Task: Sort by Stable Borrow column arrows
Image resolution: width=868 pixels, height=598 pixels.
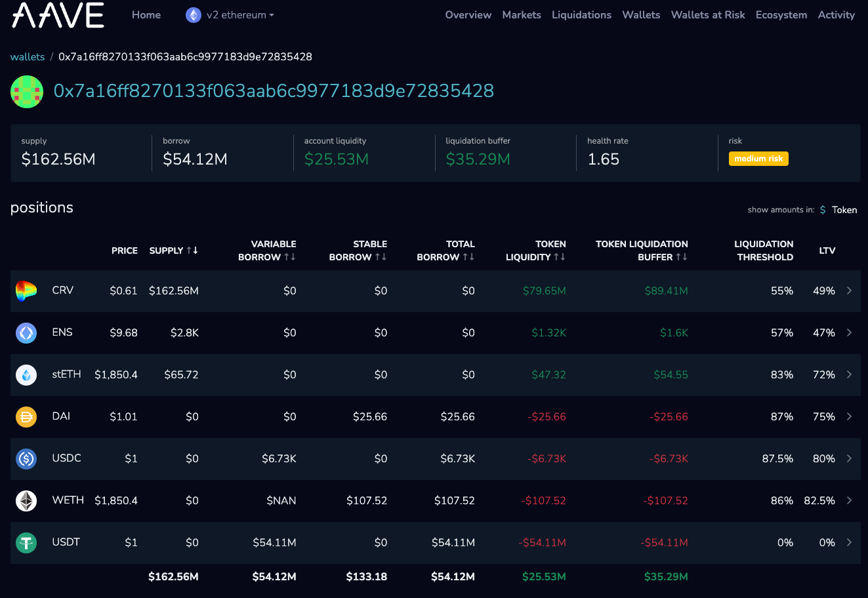Action: 381,257
